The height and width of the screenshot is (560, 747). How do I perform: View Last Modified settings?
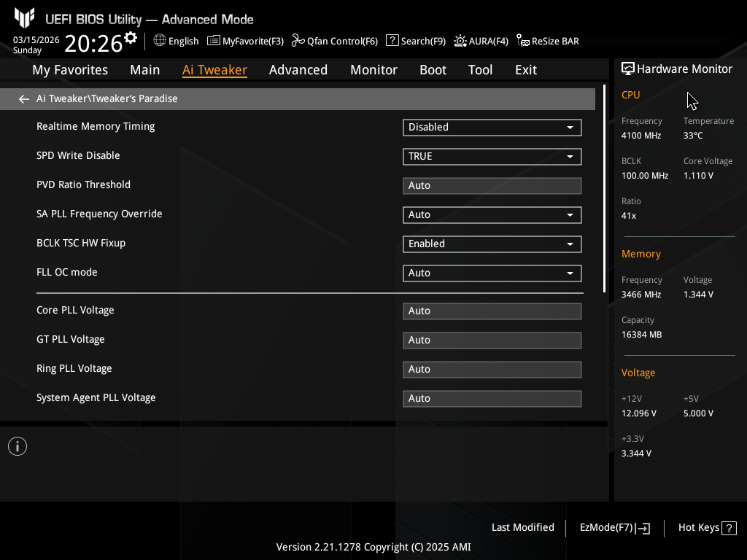[x=522, y=527]
